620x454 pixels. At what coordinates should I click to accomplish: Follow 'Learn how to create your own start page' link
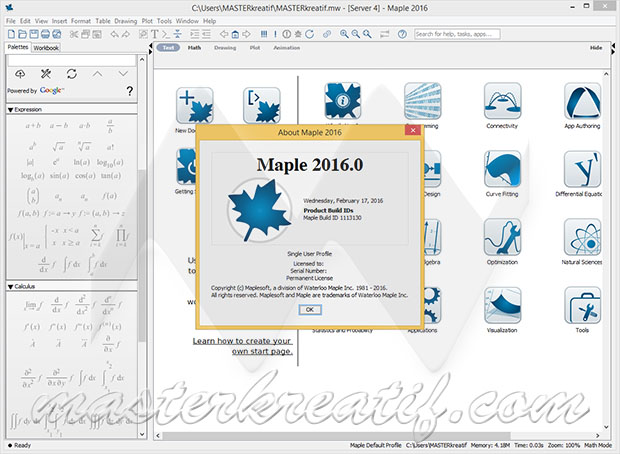coord(243,346)
